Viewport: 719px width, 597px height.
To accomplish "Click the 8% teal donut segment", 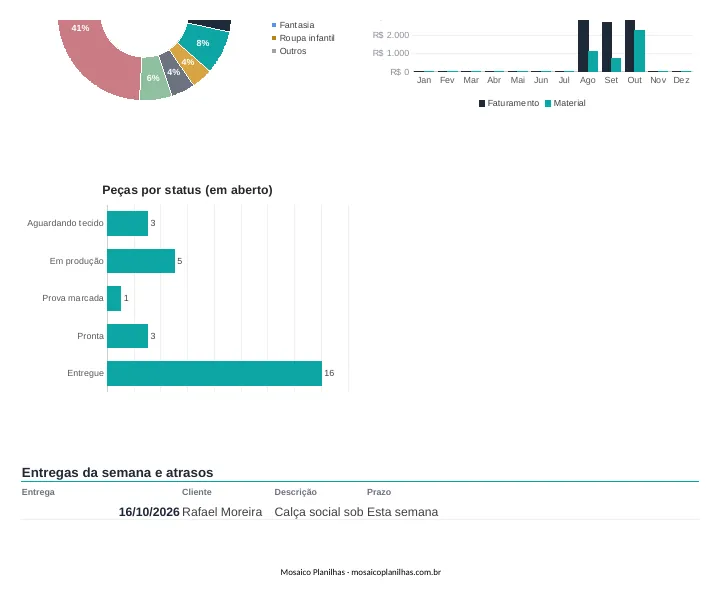I will pyautogui.click(x=204, y=45).
